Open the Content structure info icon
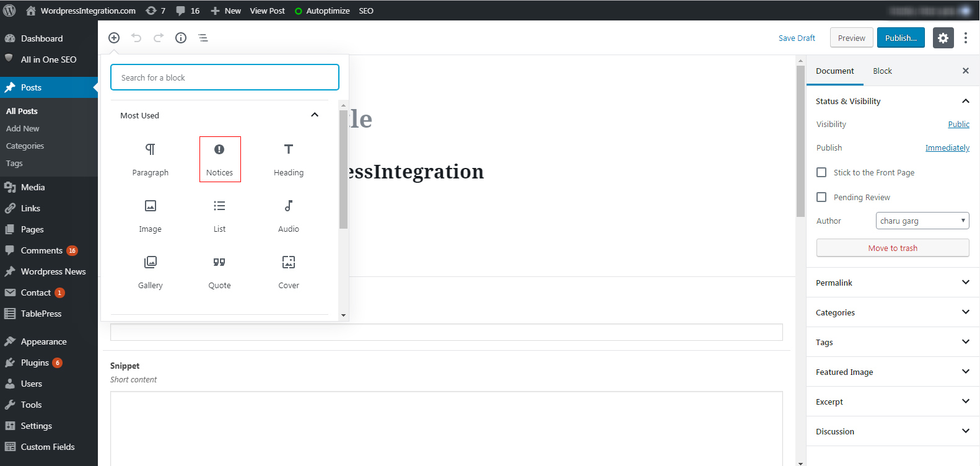 181,38
